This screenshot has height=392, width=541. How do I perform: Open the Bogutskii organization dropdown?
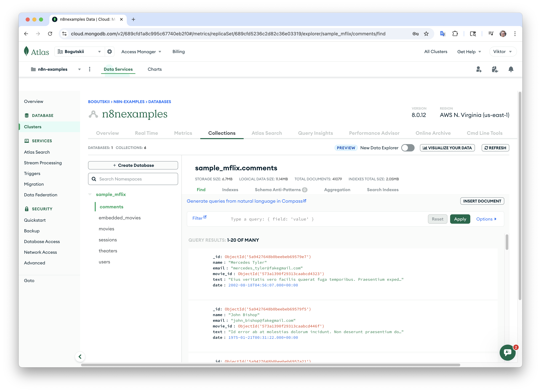(80, 52)
